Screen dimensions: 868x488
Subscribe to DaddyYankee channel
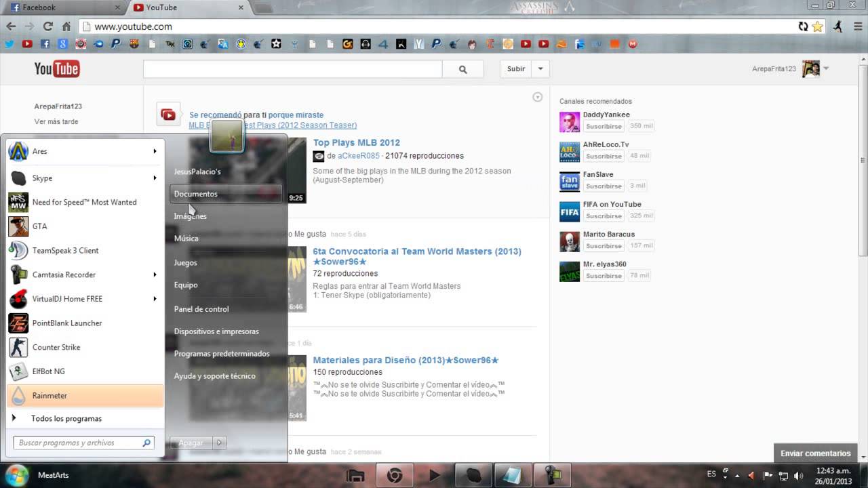[x=604, y=126]
